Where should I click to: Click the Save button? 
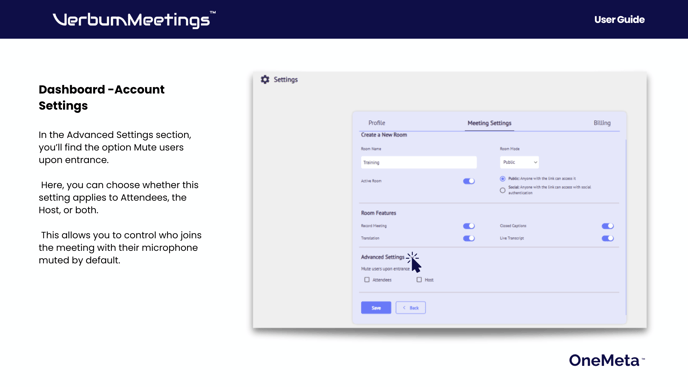[x=376, y=308]
